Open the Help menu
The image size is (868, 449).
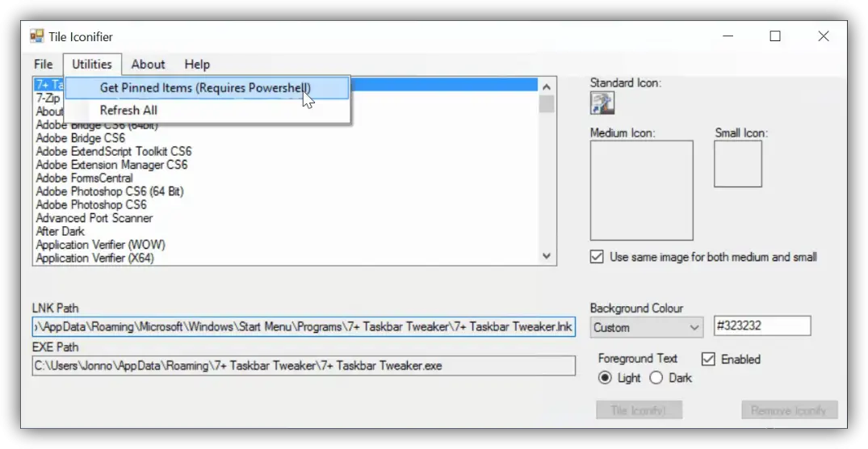[197, 65]
